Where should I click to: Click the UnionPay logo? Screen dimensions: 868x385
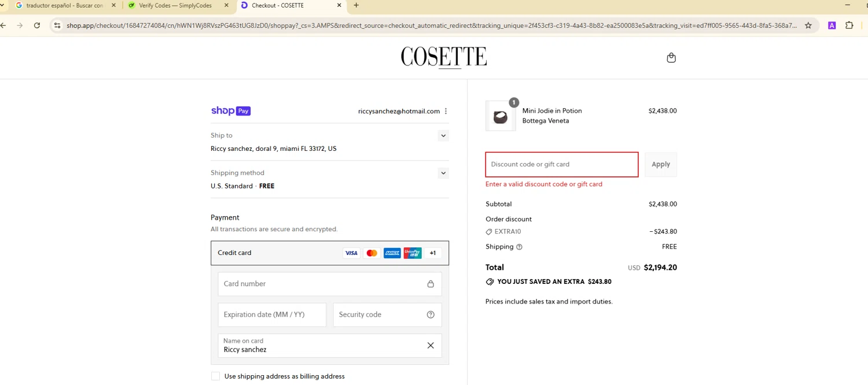coord(413,253)
